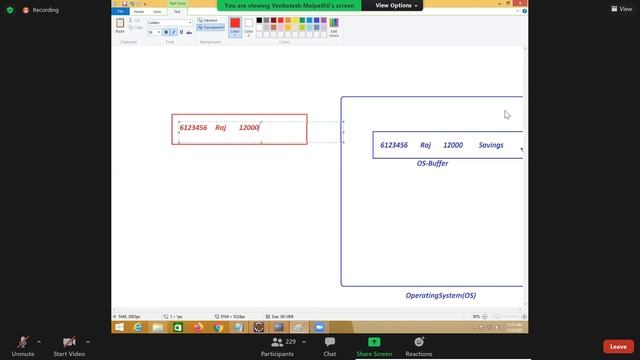Open Edit colors dialog

pyautogui.click(x=334, y=27)
